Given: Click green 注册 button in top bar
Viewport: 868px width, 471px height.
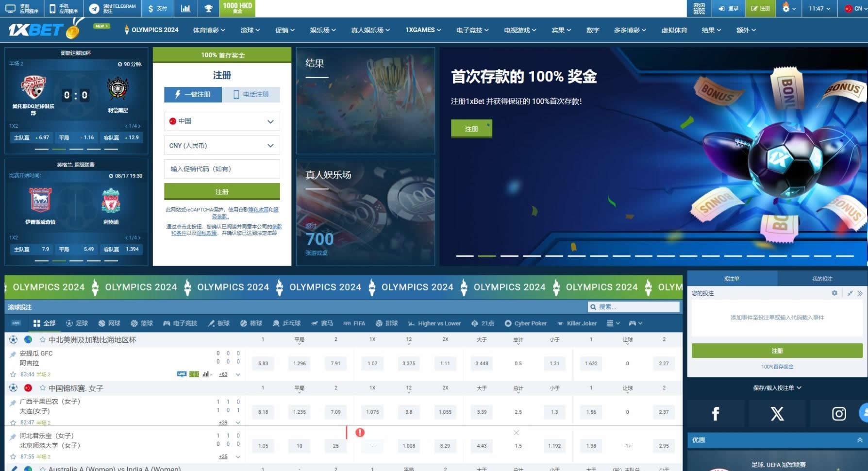Looking at the screenshot, I should tap(761, 8).
